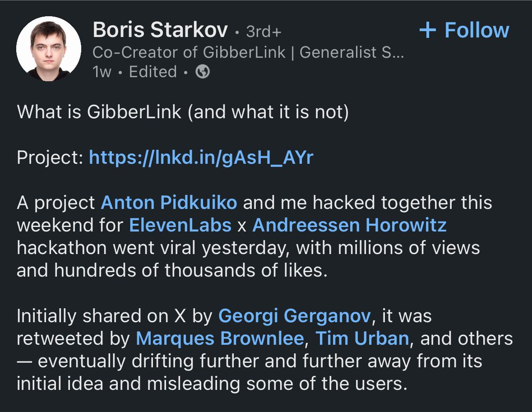Click the Edited label
The height and width of the screenshot is (412, 532).
pos(153,72)
